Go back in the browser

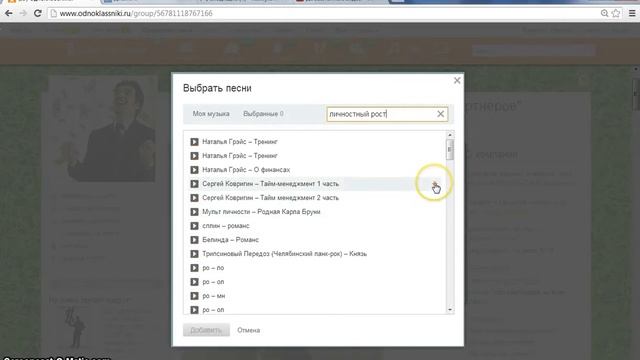point(9,13)
